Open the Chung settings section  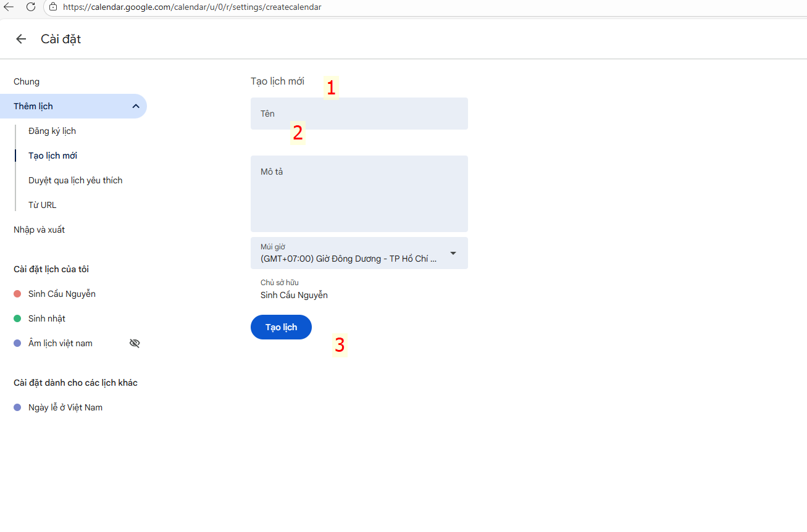27,81
